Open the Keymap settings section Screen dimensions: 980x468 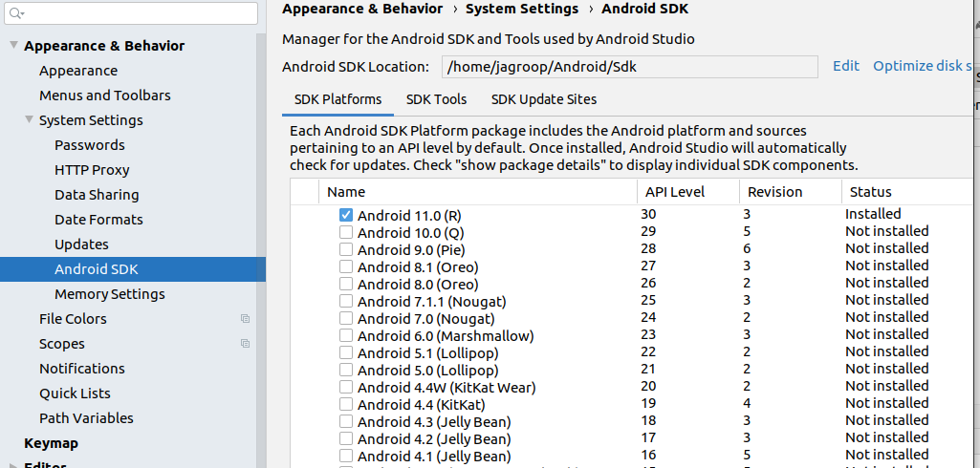pos(52,443)
